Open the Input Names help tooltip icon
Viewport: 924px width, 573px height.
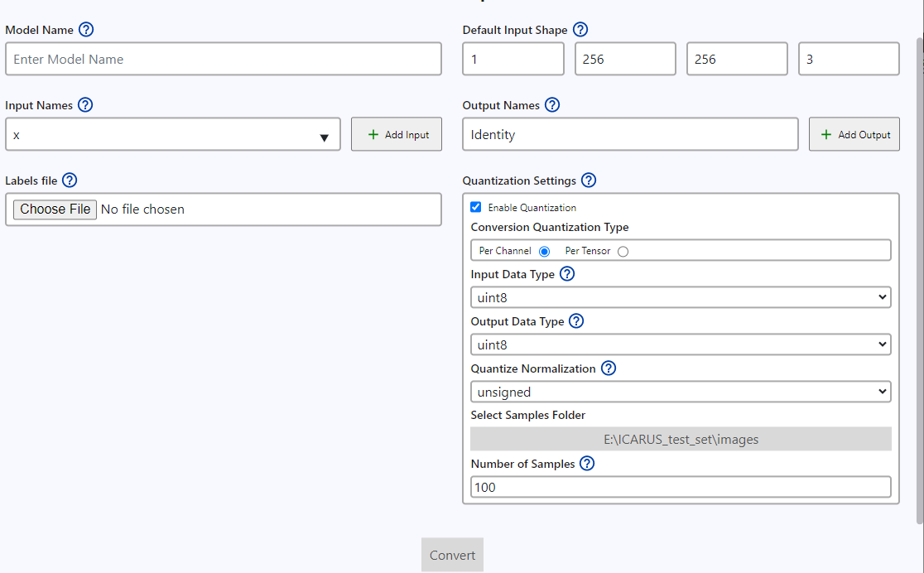[85, 105]
